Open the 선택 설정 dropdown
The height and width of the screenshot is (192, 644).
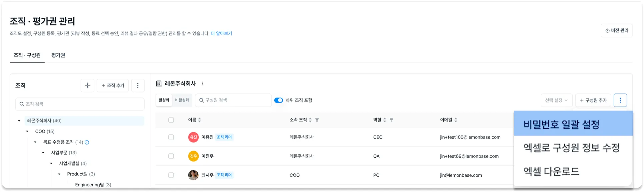556,100
